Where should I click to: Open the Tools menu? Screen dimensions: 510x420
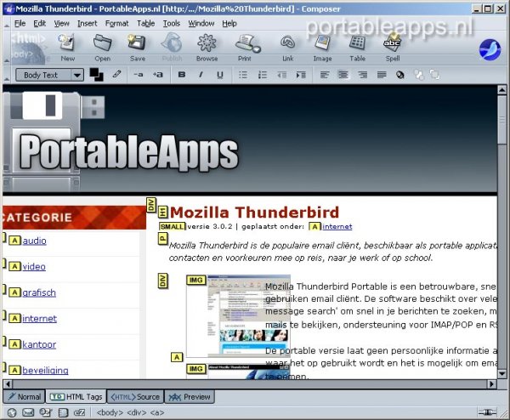172,24
